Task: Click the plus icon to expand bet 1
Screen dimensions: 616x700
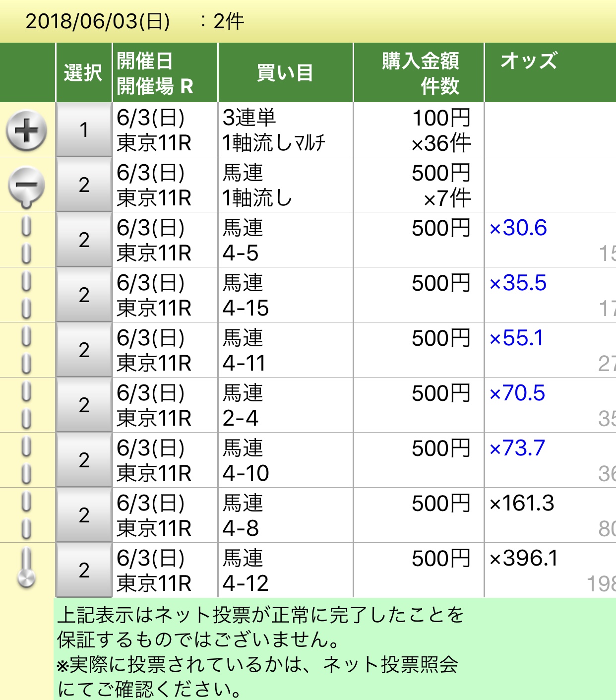Action: coord(26,129)
